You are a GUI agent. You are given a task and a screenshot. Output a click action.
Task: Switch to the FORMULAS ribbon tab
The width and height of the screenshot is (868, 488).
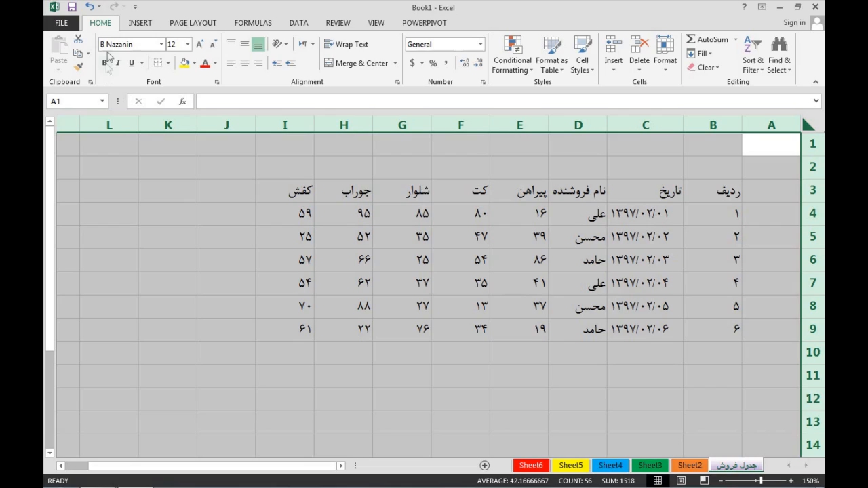point(253,23)
